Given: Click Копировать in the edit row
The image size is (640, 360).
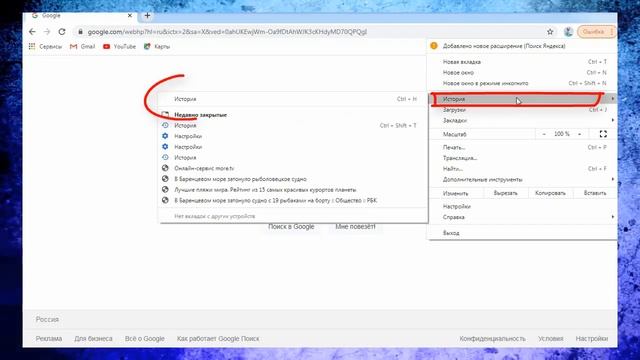Looking at the screenshot, I should tap(550, 193).
